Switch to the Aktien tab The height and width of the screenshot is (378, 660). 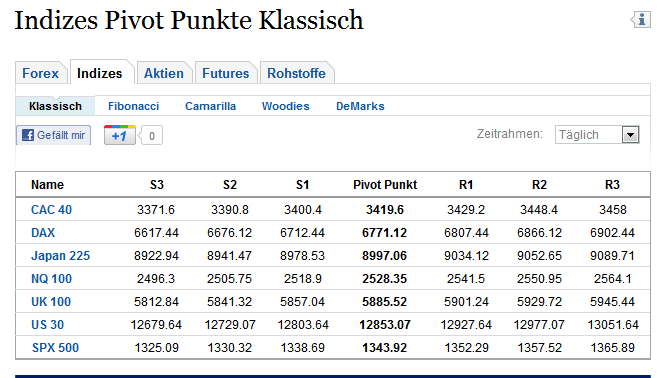pyautogui.click(x=164, y=73)
